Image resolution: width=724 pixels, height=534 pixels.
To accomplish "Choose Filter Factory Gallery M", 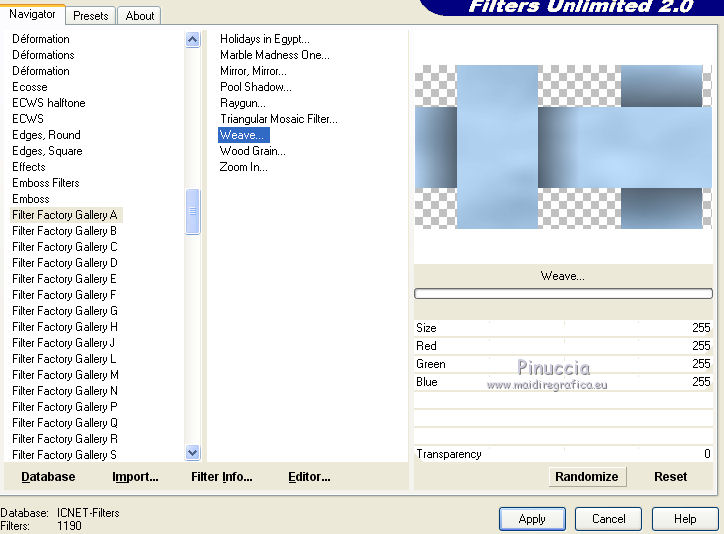I will click(65, 375).
